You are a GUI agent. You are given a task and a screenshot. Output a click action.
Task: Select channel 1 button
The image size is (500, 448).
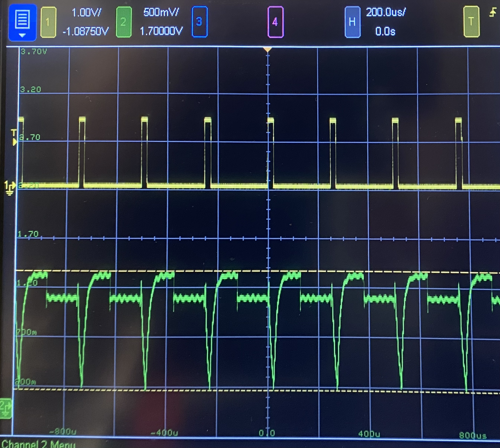coord(48,22)
